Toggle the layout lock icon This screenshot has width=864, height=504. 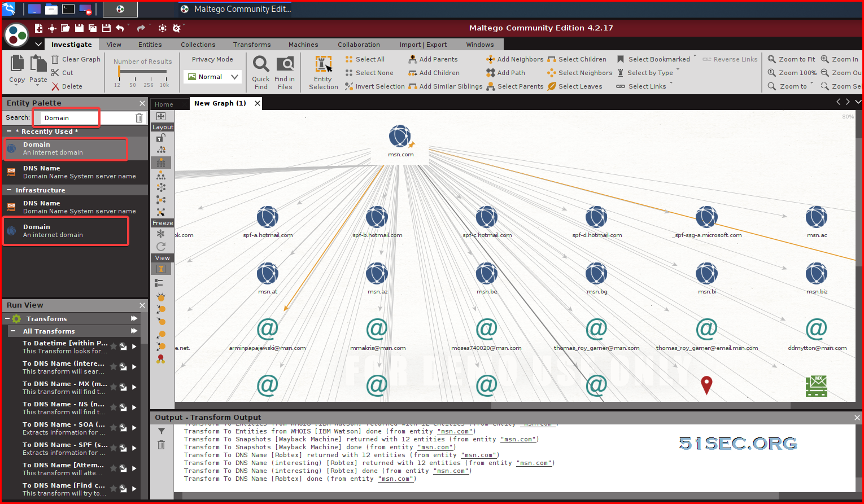[x=161, y=137]
